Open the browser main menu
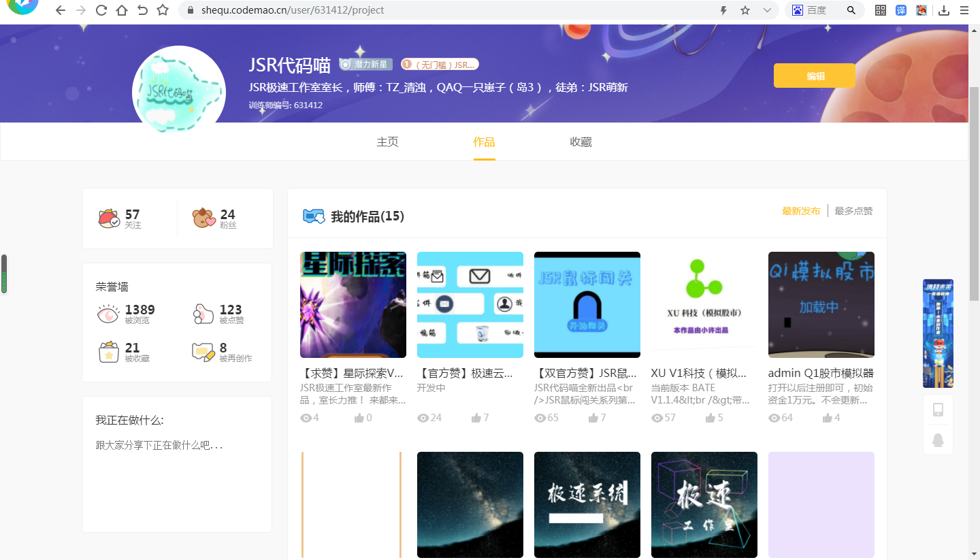This screenshot has height=560, width=980. [x=964, y=10]
